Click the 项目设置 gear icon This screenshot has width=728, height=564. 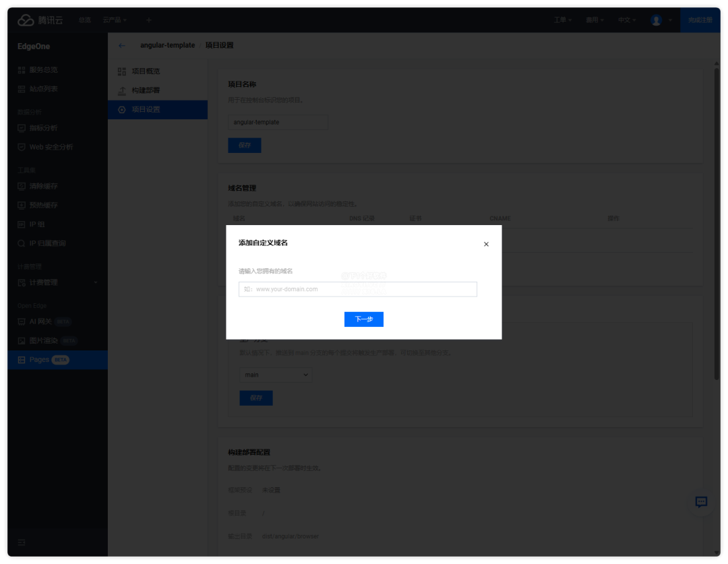pyautogui.click(x=121, y=110)
